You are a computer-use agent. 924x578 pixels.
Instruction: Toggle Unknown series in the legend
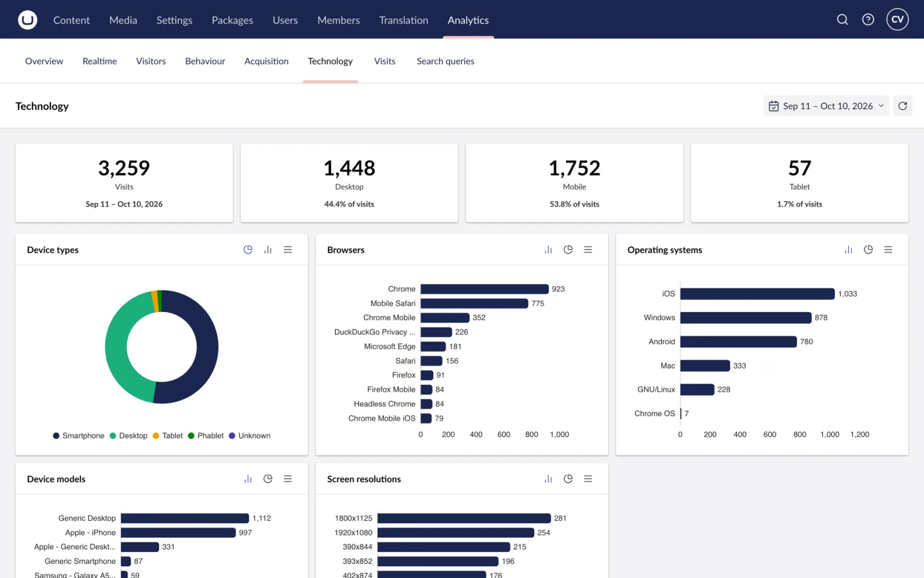pos(249,436)
